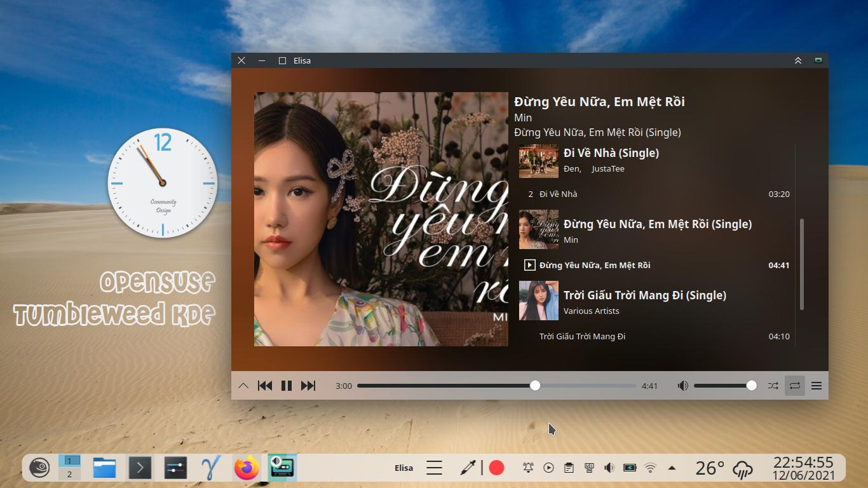Viewport: 868px width, 488px height.
Task: Collapse the Elisa header bar with the chevron
Action: coord(243,386)
